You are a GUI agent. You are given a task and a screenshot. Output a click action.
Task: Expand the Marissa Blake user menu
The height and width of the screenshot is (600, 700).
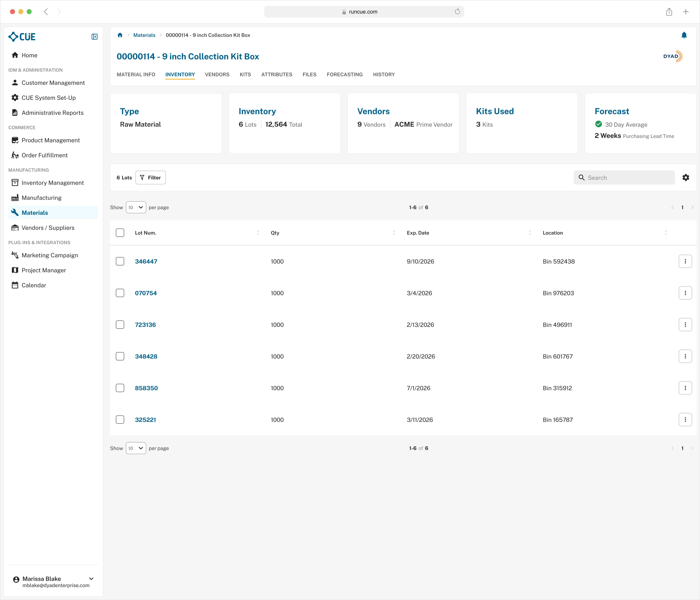91,579
